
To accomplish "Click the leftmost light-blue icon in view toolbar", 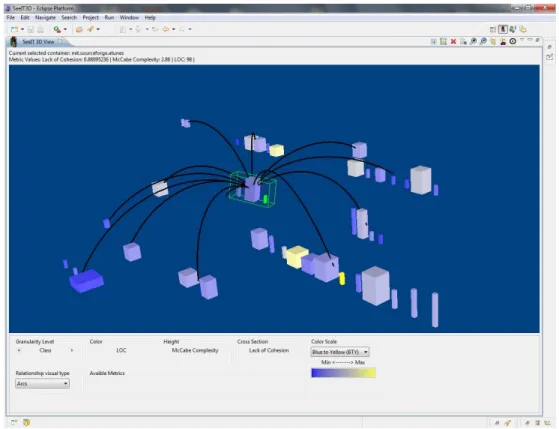I will click(x=434, y=42).
